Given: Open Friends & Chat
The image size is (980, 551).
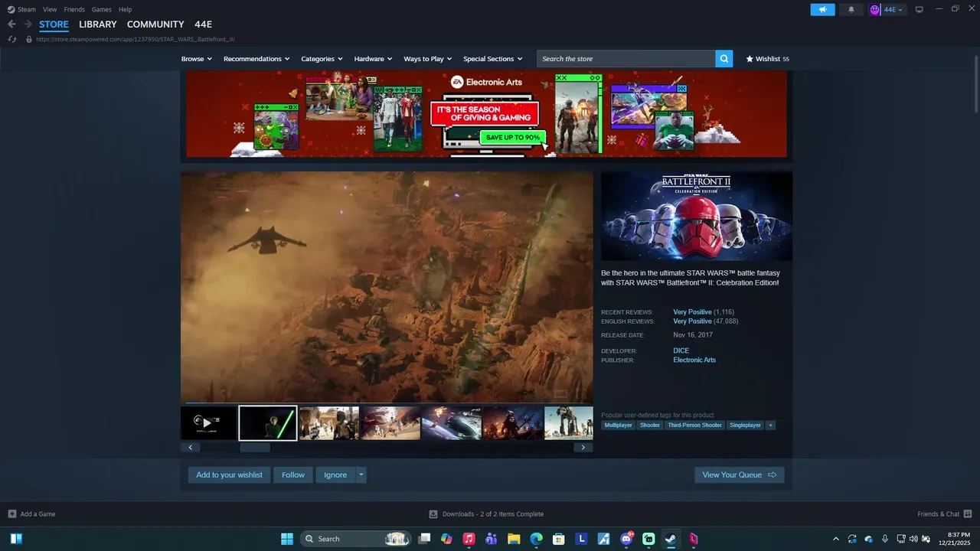Looking at the screenshot, I should 945,514.
